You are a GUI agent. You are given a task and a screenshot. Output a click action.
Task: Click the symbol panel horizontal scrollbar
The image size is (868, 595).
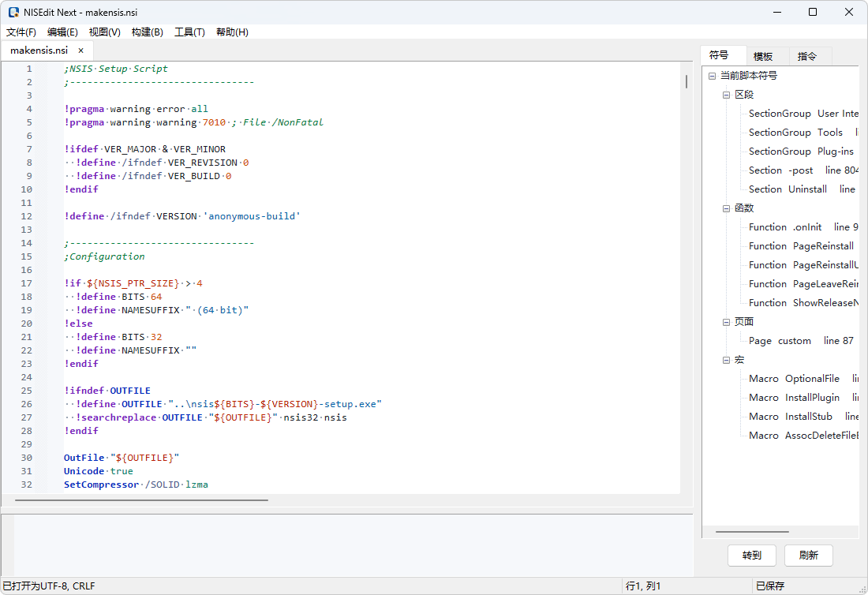pyautogui.click(x=752, y=532)
